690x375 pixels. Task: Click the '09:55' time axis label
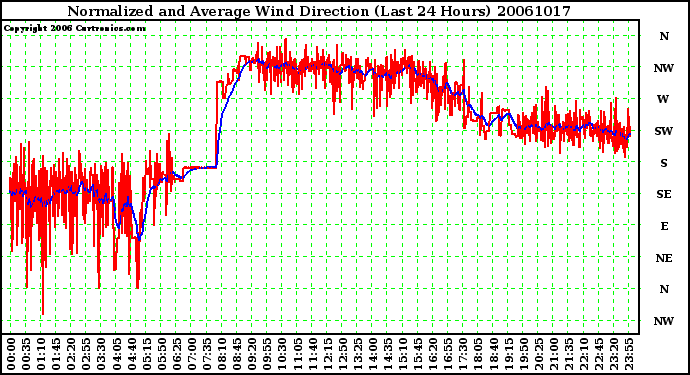(267, 354)
